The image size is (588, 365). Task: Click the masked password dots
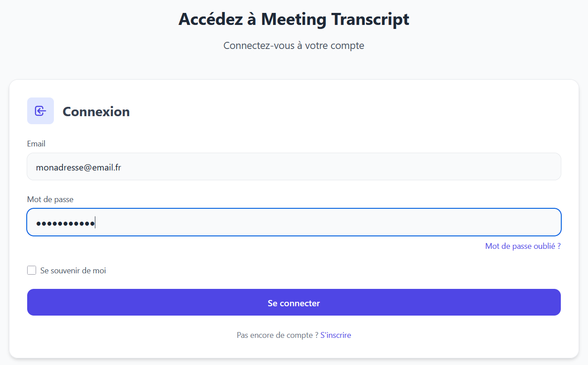click(x=65, y=223)
